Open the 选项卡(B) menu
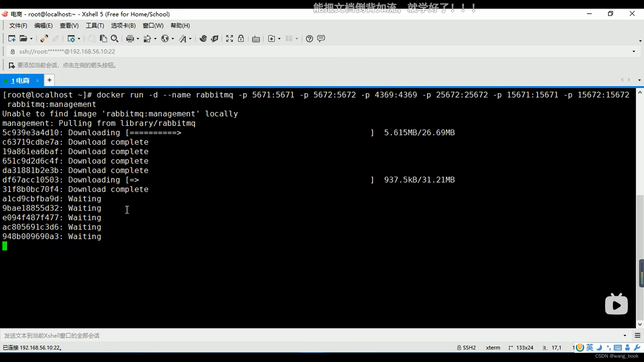Screen dimensions: 644x362 pyautogui.click(x=123, y=25)
